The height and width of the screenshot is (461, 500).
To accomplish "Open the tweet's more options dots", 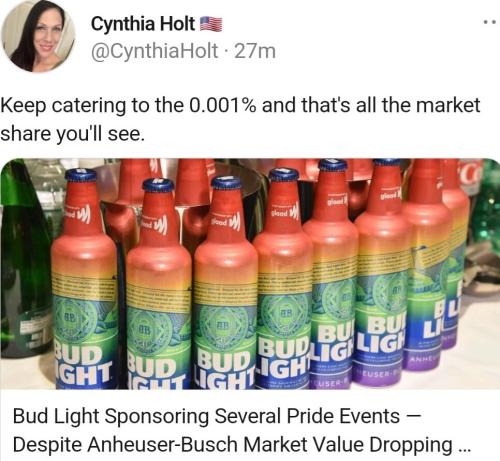I will [490, 23].
